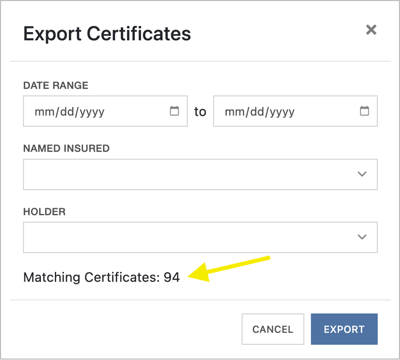Focus the start date mm/dd/yyyy field
400x360 pixels.
(x=105, y=111)
